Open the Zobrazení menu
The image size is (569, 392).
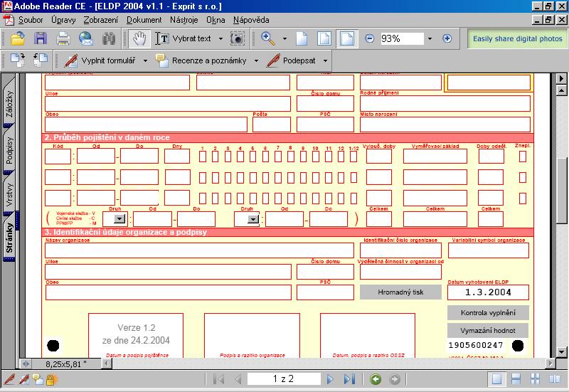click(x=100, y=20)
